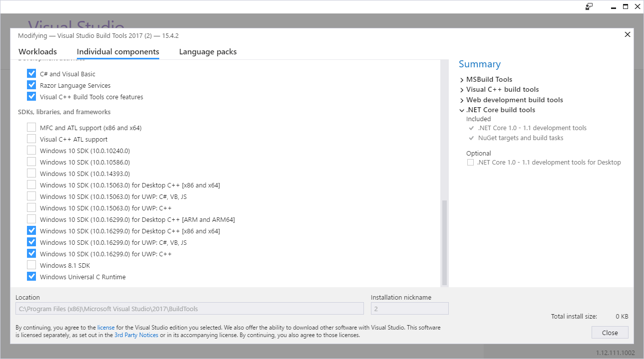Open the Language packs tab

click(x=208, y=51)
